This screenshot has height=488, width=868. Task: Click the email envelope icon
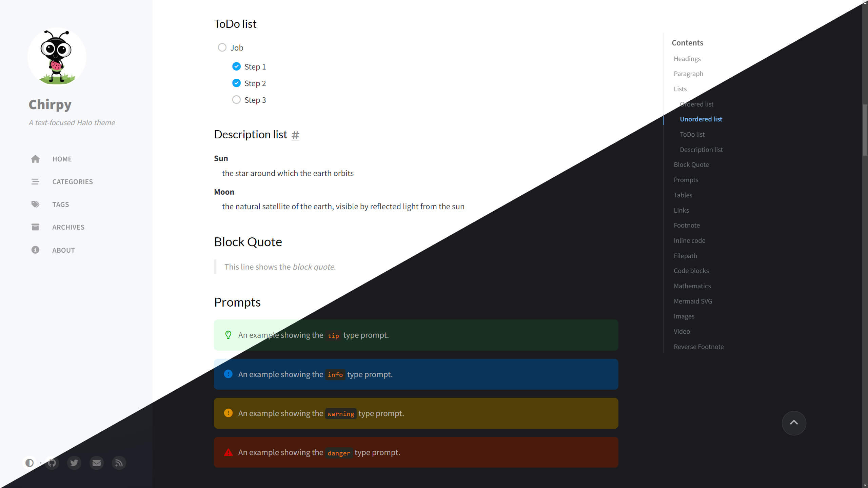(x=97, y=463)
